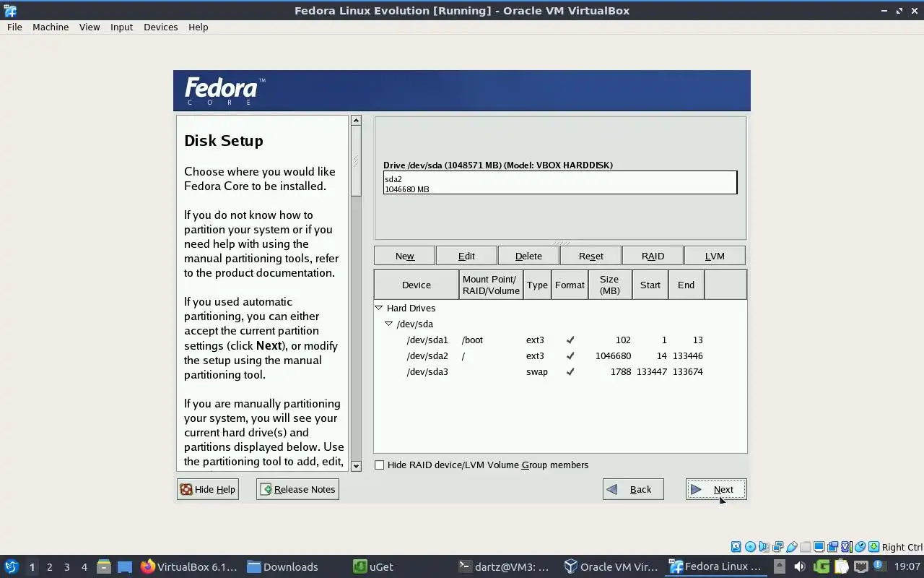This screenshot has width=924, height=578.
Task: Click the green uGet tray icon
Action: click(821, 566)
